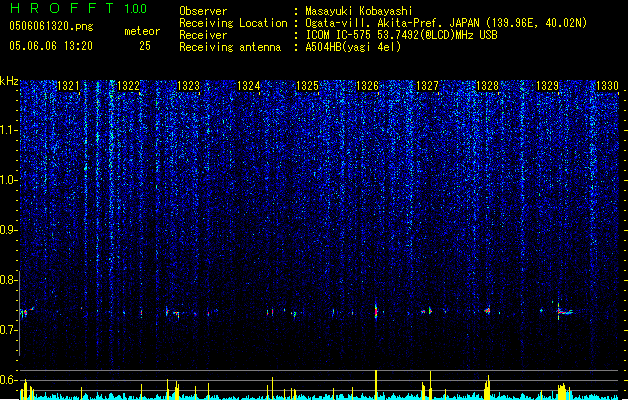This screenshot has width=629, height=400.
Task: Click the 1322 time marker
Action: click(x=128, y=86)
